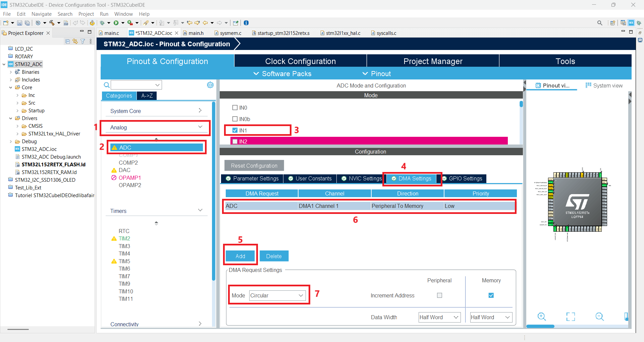Select ADC in the Analog list
Screen dimensions: 644x342
click(x=157, y=148)
